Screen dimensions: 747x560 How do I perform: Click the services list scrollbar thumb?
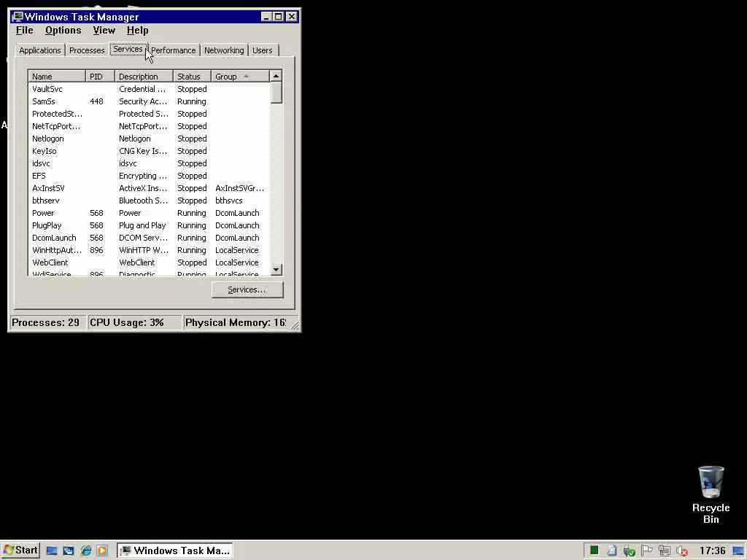point(276,93)
